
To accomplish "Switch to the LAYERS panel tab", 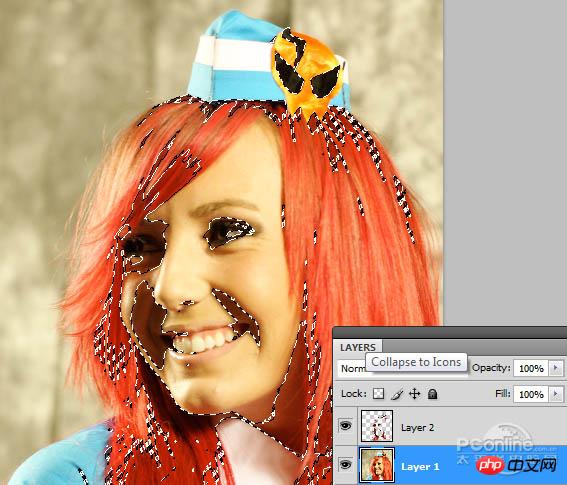I will pyautogui.click(x=357, y=347).
